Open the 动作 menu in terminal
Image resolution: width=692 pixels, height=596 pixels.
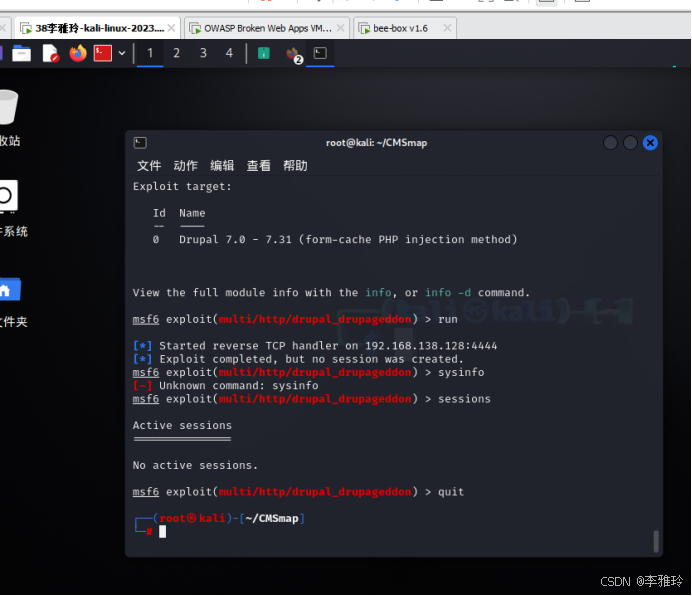click(185, 166)
